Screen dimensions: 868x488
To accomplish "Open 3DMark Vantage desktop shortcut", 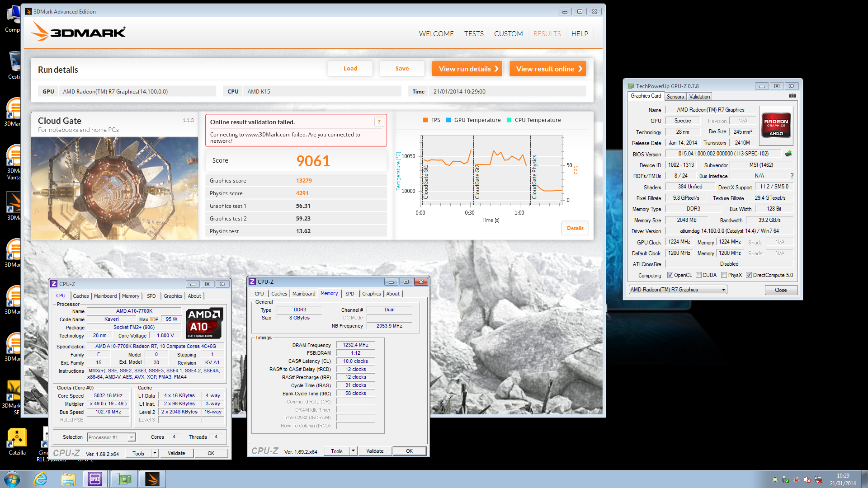I will pos(14,163).
